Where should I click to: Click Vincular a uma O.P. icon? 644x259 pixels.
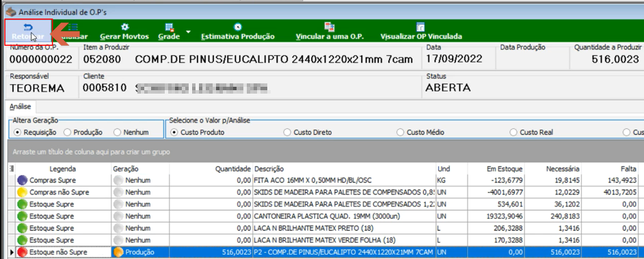click(x=330, y=27)
